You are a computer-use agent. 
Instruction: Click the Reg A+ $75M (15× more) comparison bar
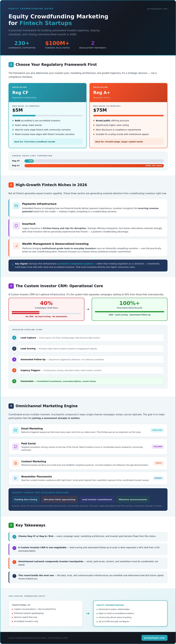click(x=94, y=166)
